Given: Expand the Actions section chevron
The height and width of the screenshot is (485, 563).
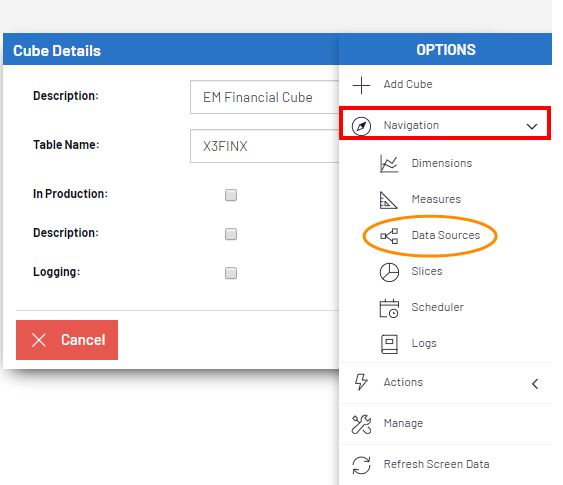Looking at the screenshot, I should tap(535, 384).
